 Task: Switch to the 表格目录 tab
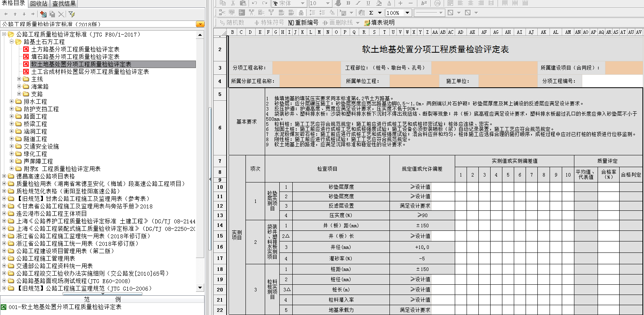13,4
